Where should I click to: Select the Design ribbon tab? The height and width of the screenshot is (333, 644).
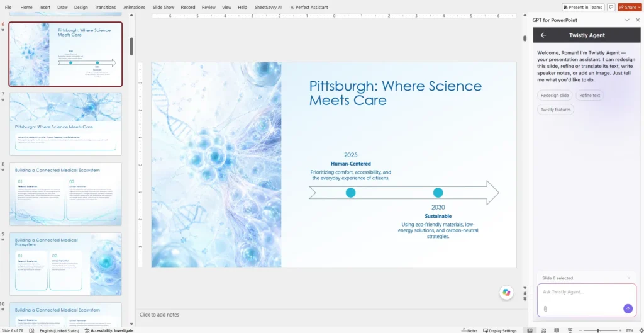[81, 7]
